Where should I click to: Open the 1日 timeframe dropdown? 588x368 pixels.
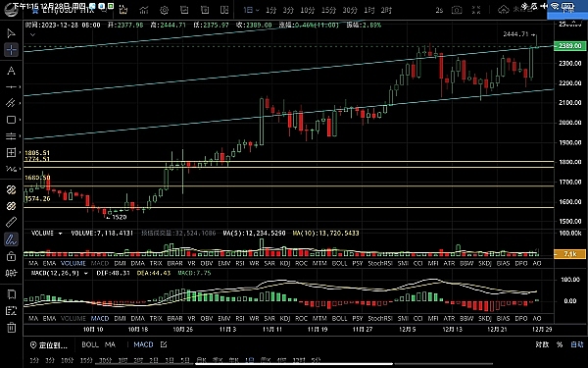point(251,10)
